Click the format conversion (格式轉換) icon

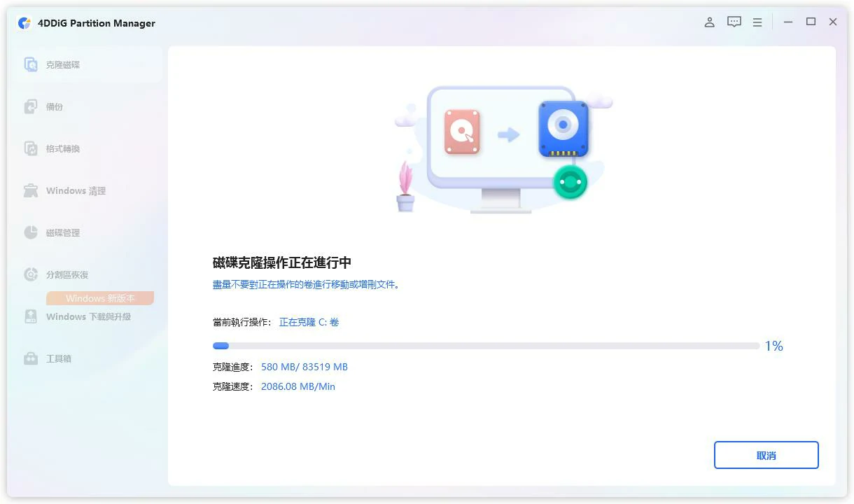tap(31, 148)
